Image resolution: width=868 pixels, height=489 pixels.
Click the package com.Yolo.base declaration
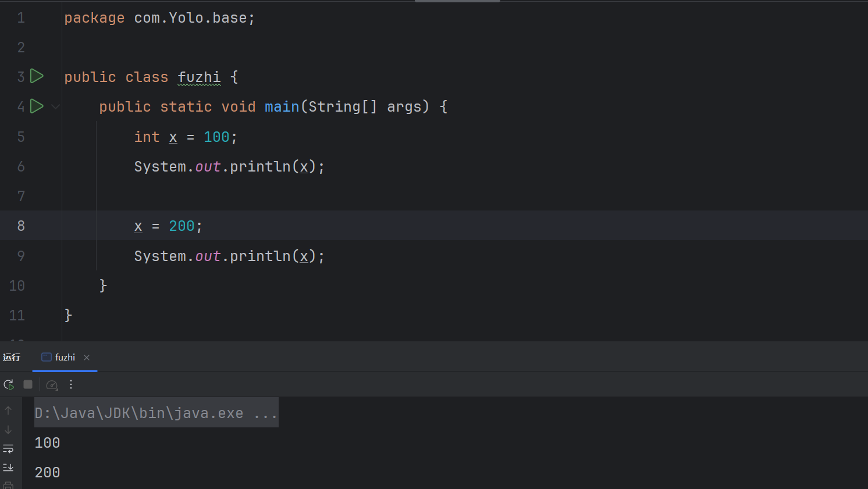[x=159, y=18]
